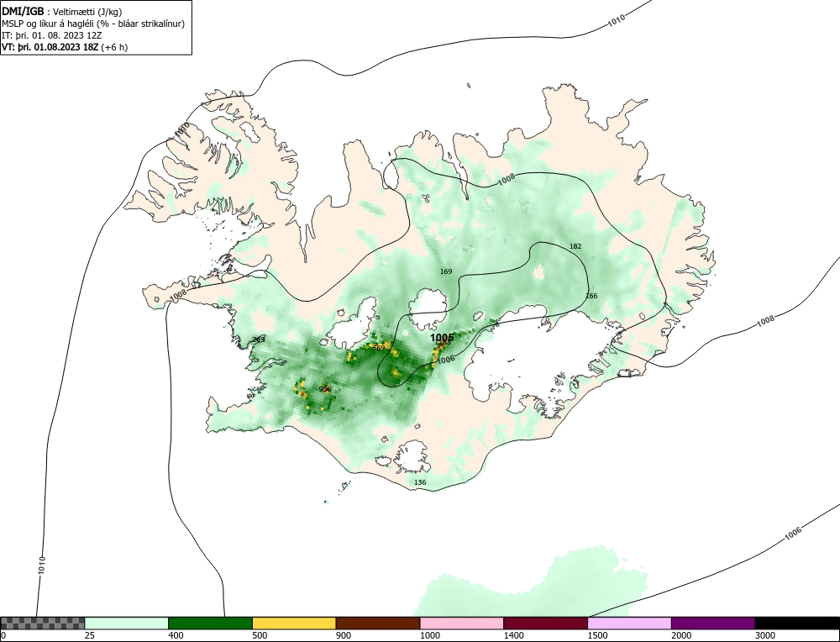Choose the black above-3000 legend swatch
Screen dimensions: 840x642
797,623
